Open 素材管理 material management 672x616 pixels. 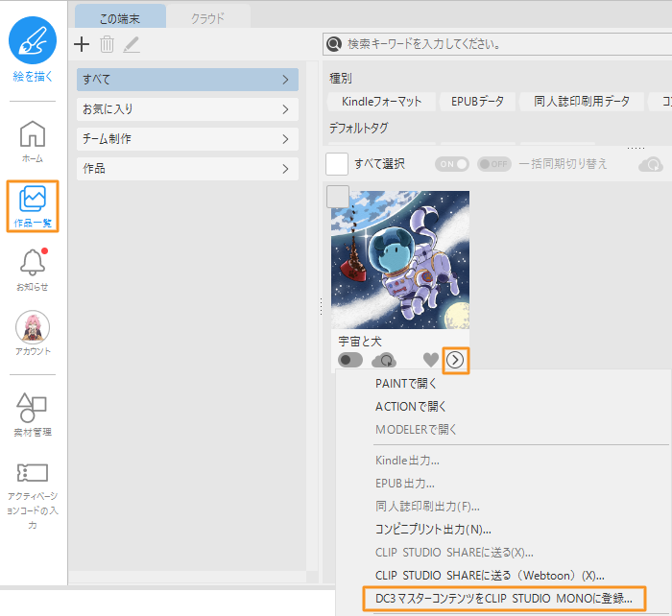point(33,415)
